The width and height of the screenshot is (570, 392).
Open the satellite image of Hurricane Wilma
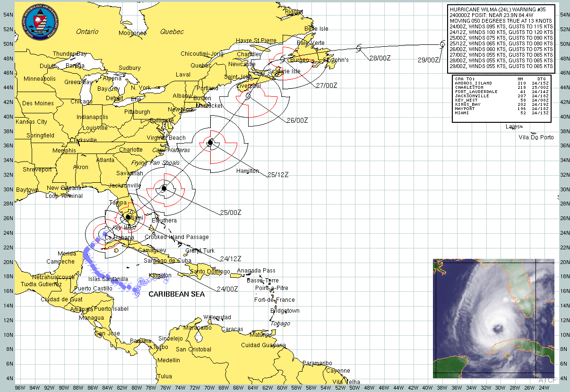[x=493, y=318]
